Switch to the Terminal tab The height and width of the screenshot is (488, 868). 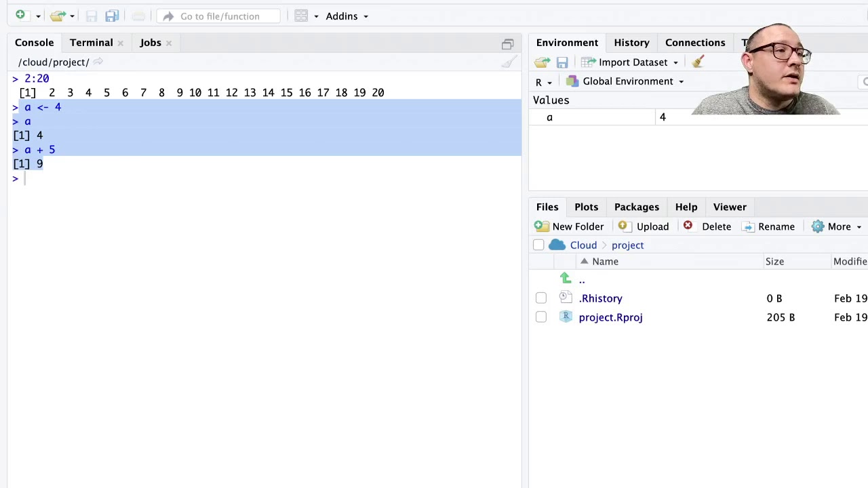coord(91,43)
